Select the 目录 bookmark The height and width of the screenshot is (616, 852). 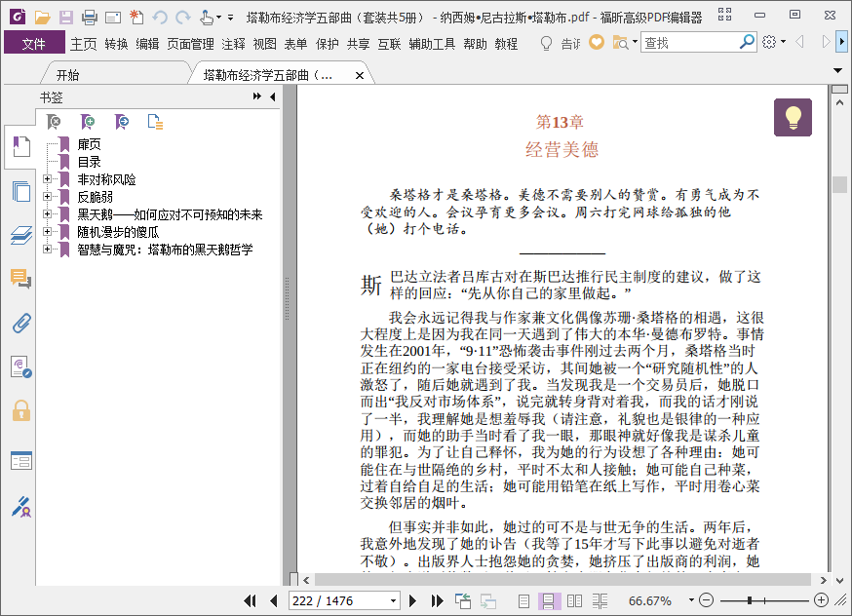click(89, 162)
